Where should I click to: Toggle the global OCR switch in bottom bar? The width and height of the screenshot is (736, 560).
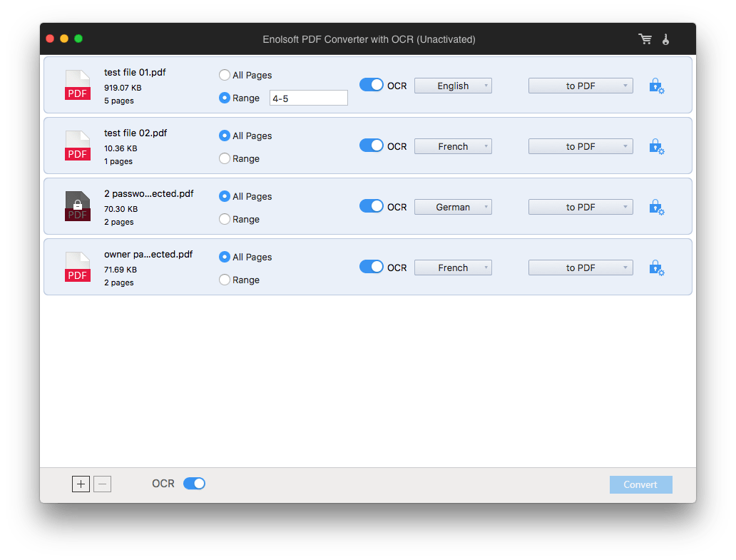pos(194,484)
